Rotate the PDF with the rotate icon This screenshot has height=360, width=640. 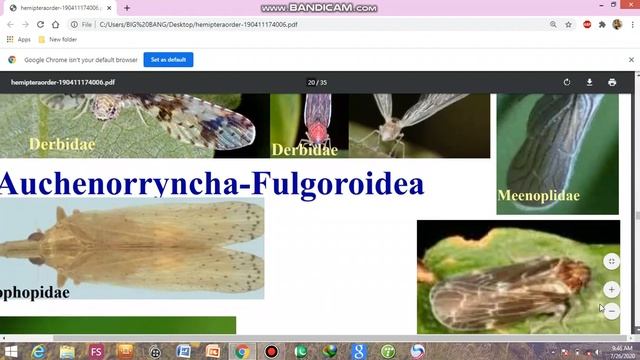(x=567, y=82)
